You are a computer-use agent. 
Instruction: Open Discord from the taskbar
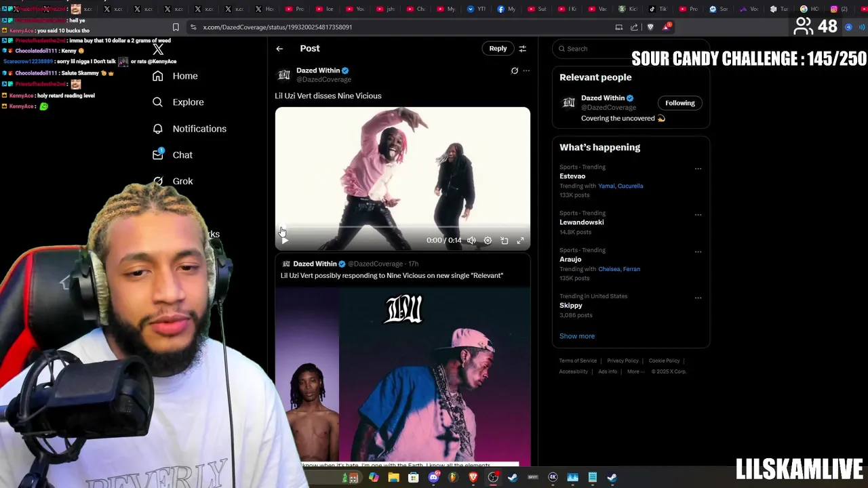(x=433, y=478)
